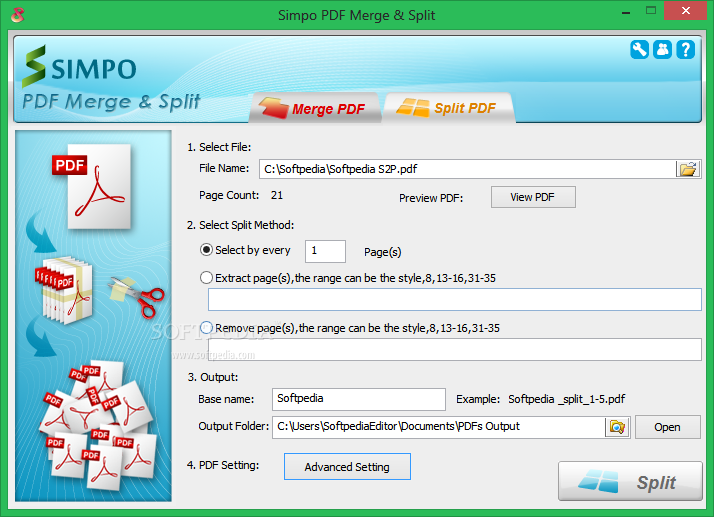Click the Remove pages range field
Image resolution: width=714 pixels, height=517 pixels.
(x=454, y=349)
